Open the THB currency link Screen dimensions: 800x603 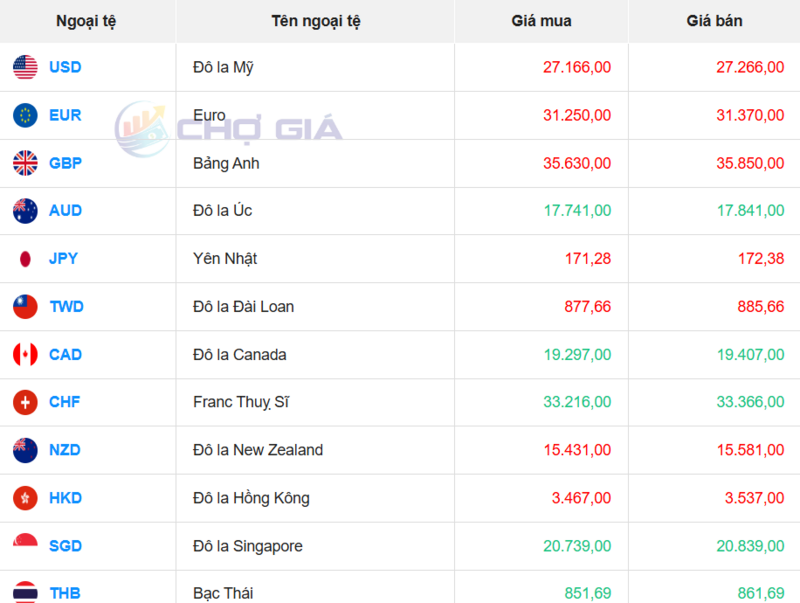click(65, 593)
